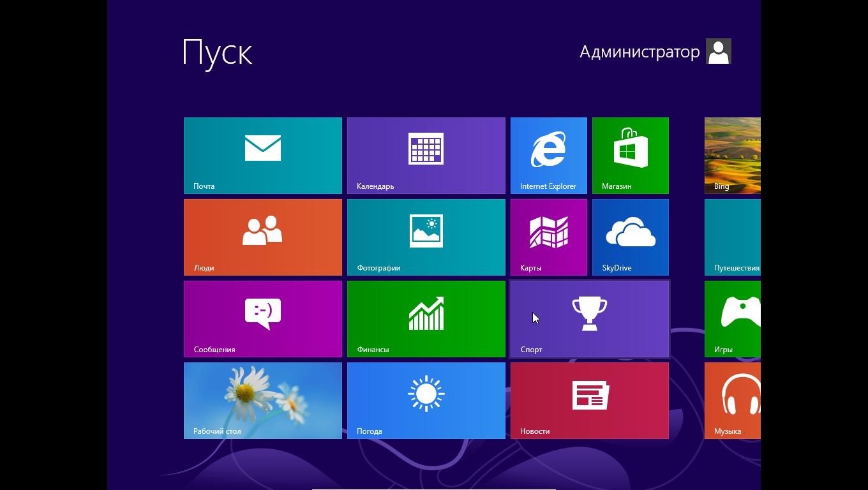Open the Сообщения messaging tile
The width and height of the screenshot is (868, 490).
tap(262, 318)
